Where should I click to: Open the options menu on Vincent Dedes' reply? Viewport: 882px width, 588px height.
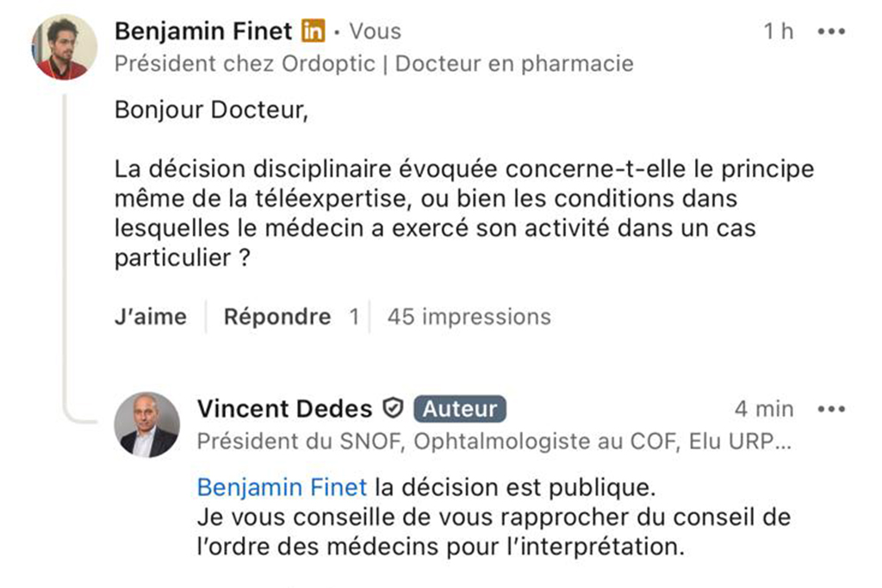click(x=832, y=408)
